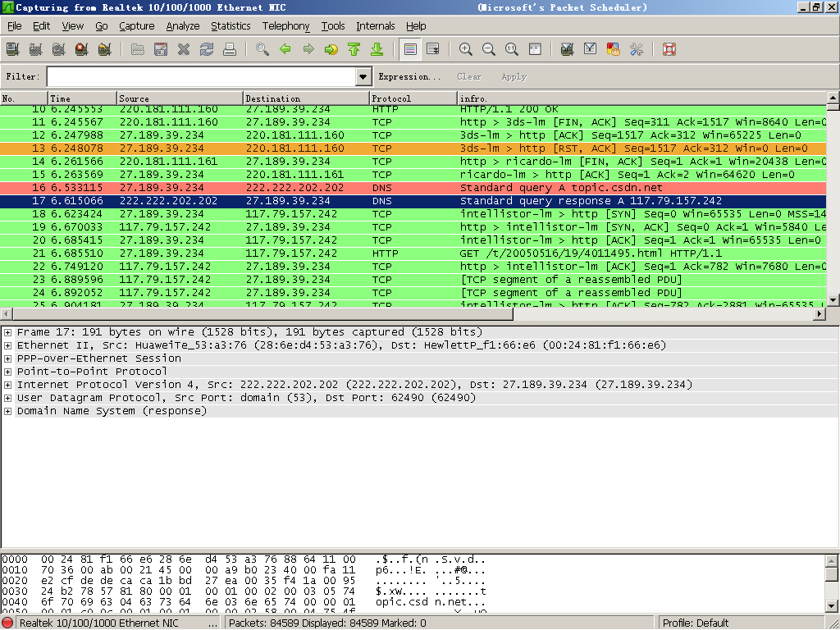Screen dimensions: 840x630
Task: Open the View menu
Action: (72, 25)
